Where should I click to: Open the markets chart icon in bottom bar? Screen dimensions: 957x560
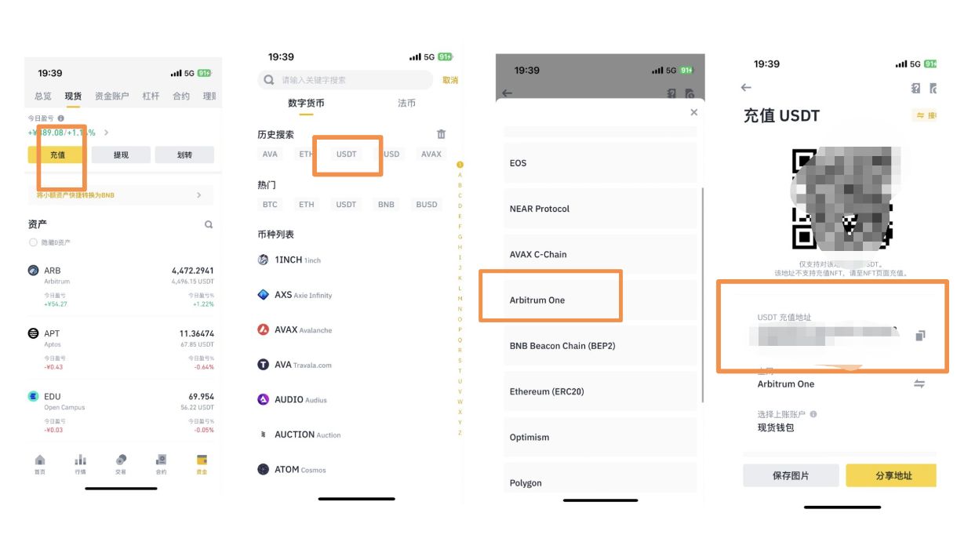click(81, 463)
